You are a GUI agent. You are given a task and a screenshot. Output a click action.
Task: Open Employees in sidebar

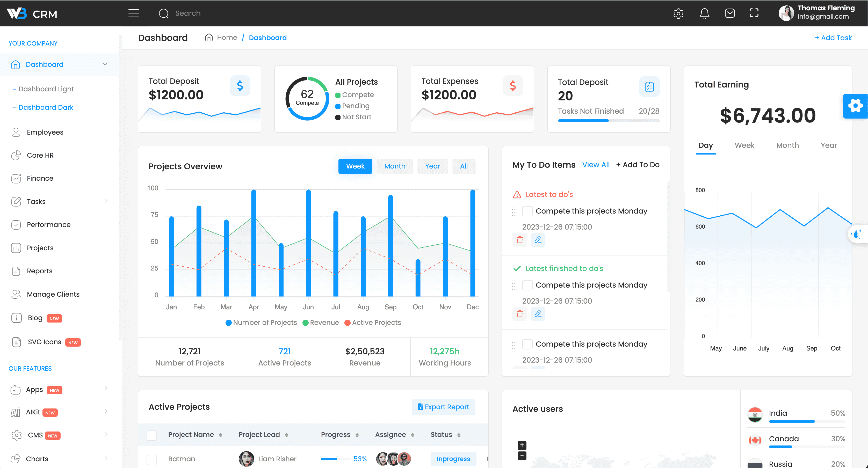(45, 132)
